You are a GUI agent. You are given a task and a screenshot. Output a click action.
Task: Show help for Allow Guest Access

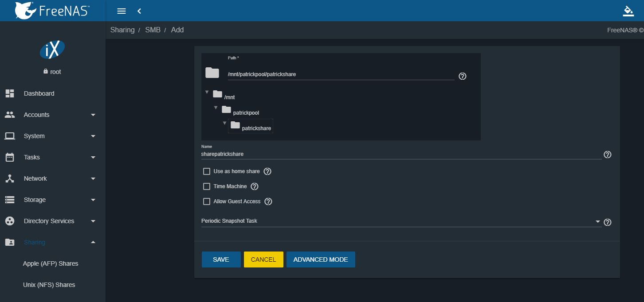(x=268, y=201)
